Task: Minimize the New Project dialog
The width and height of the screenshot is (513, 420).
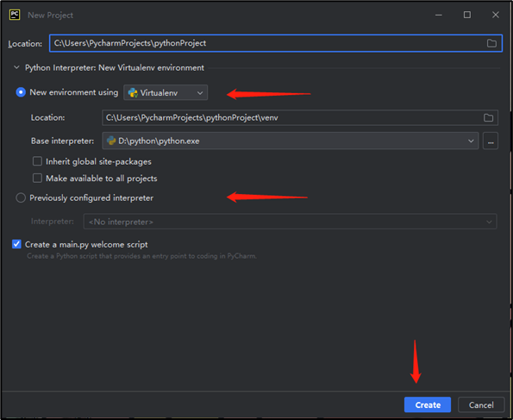Action: pos(439,15)
